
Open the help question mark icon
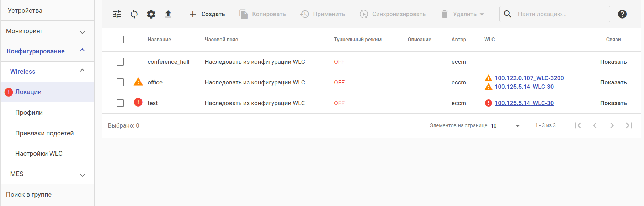pyautogui.click(x=622, y=14)
